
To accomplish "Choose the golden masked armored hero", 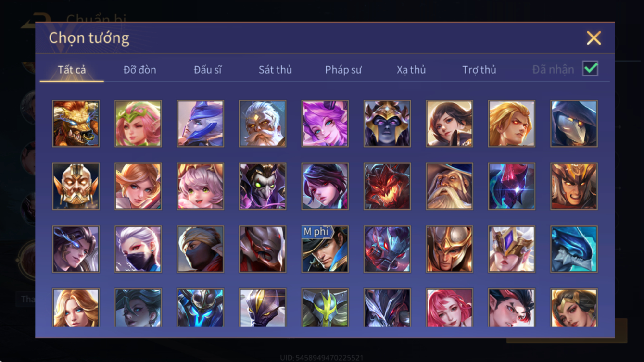I will click(76, 187).
